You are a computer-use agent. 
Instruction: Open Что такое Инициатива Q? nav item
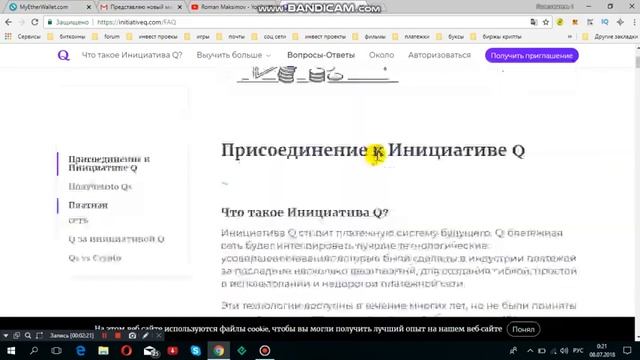tap(132, 55)
